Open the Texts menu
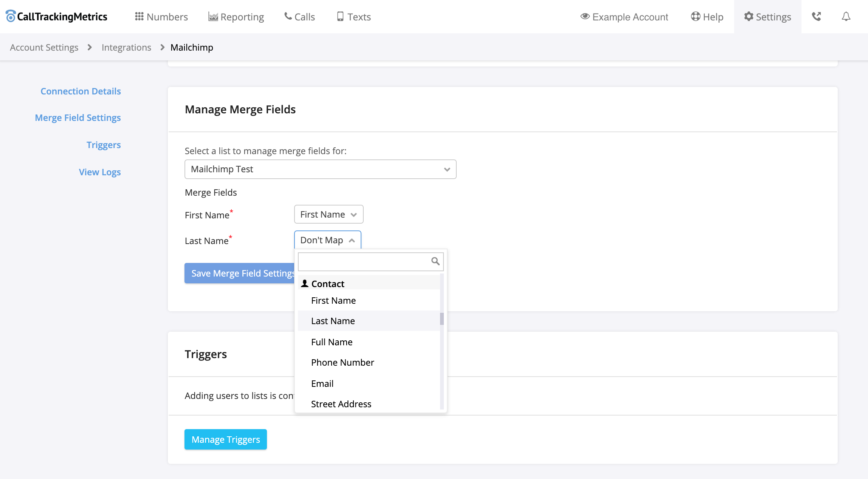 (x=354, y=17)
